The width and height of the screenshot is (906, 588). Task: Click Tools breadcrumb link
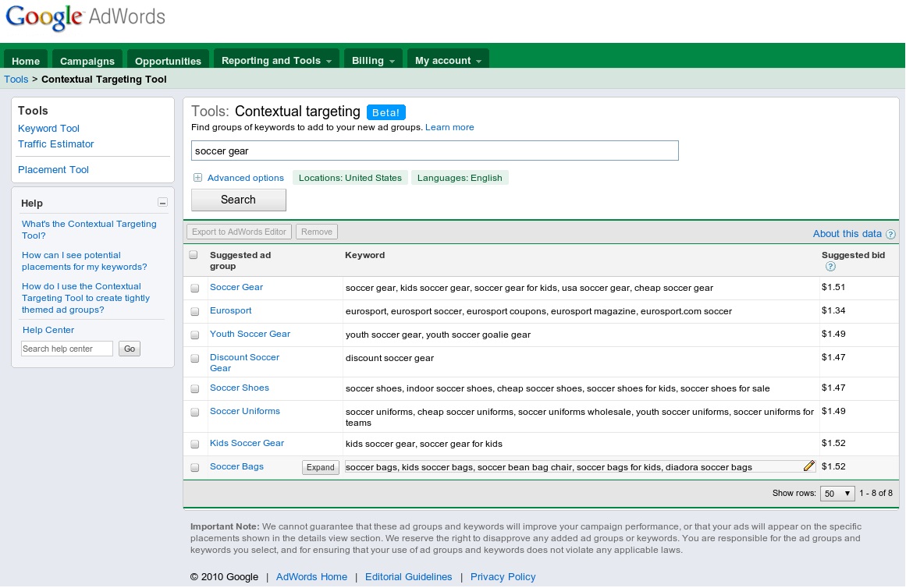tap(16, 79)
